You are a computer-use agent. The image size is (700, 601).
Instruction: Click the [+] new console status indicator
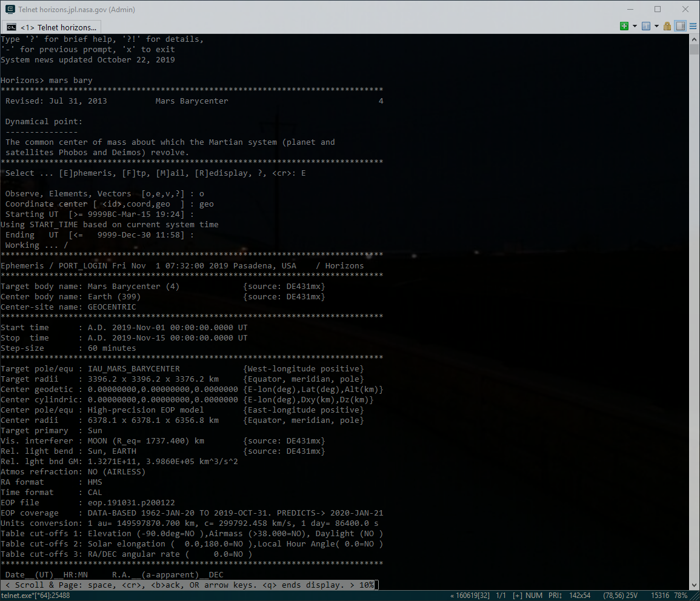click(517, 596)
